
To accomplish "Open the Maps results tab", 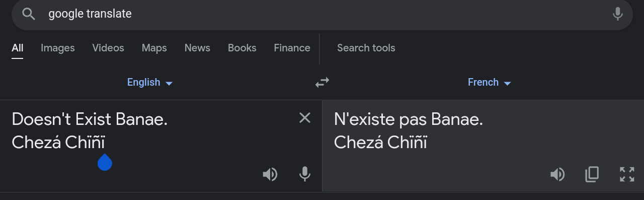I will pyautogui.click(x=154, y=48).
